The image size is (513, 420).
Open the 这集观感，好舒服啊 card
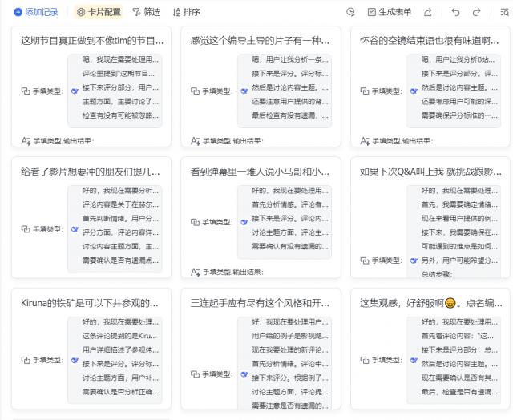[430, 303]
